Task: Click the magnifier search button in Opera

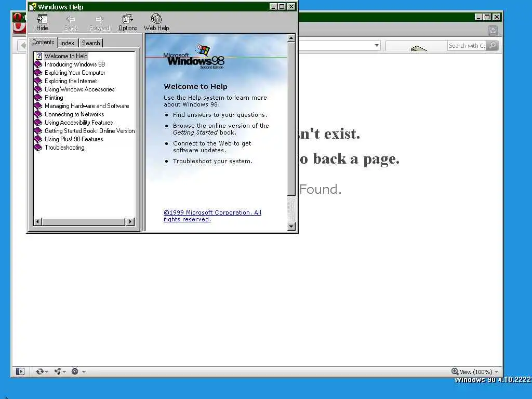Action: pyautogui.click(x=493, y=46)
